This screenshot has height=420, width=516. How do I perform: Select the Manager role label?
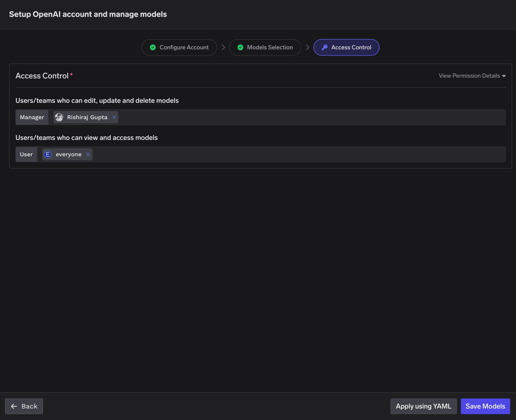[32, 117]
